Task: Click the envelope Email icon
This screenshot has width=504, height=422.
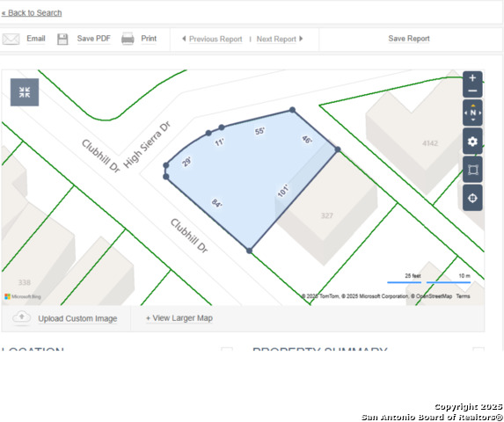Action: [11, 40]
